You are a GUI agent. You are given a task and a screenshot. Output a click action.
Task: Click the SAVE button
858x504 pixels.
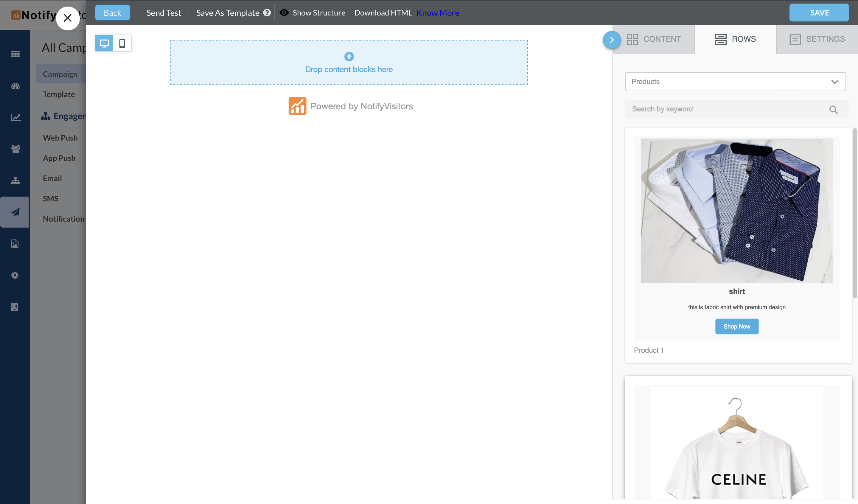pyautogui.click(x=819, y=13)
